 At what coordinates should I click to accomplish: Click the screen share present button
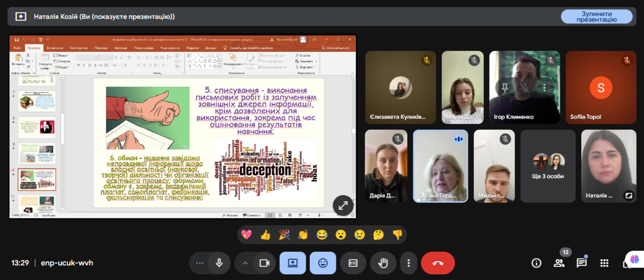(x=292, y=263)
